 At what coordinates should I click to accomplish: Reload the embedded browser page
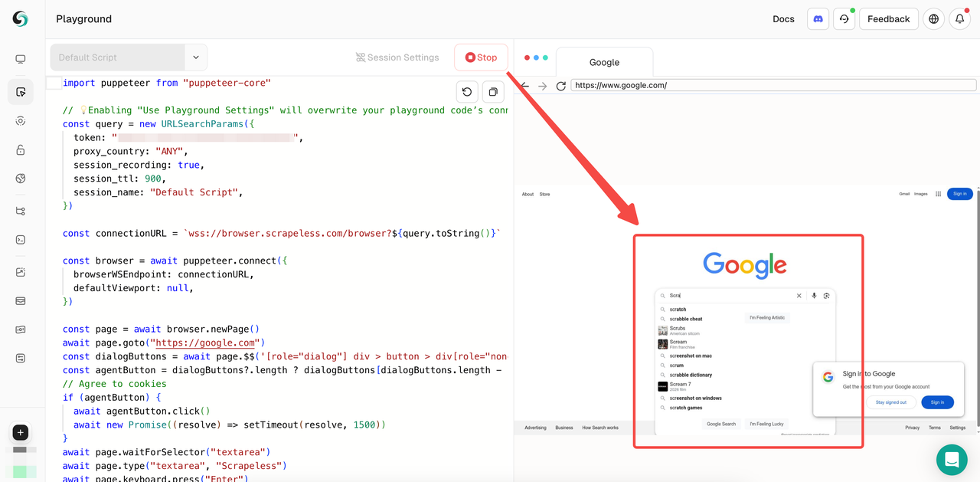click(561, 86)
